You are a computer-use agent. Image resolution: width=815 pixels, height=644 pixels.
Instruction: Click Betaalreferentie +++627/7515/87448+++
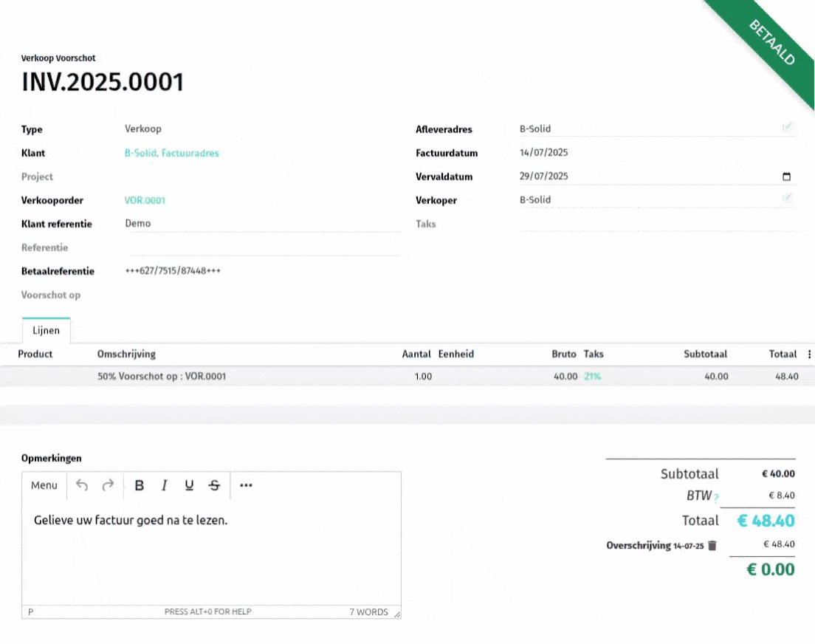click(x=173, y=270)
